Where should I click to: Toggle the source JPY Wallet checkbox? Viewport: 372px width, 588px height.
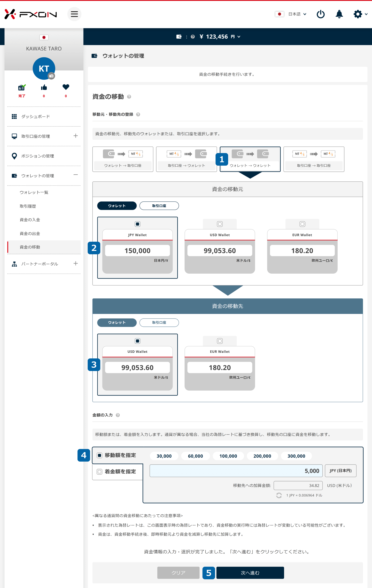pos(138,224)
